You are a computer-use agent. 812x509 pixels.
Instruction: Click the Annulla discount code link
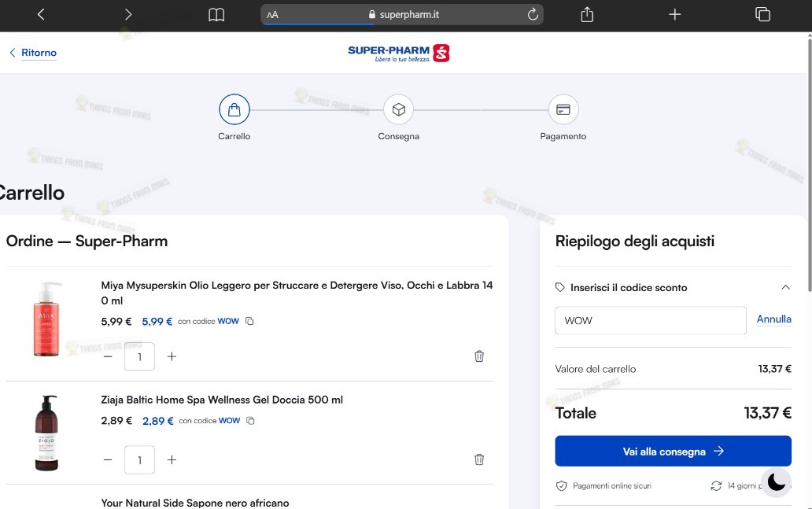coord(773,319)
